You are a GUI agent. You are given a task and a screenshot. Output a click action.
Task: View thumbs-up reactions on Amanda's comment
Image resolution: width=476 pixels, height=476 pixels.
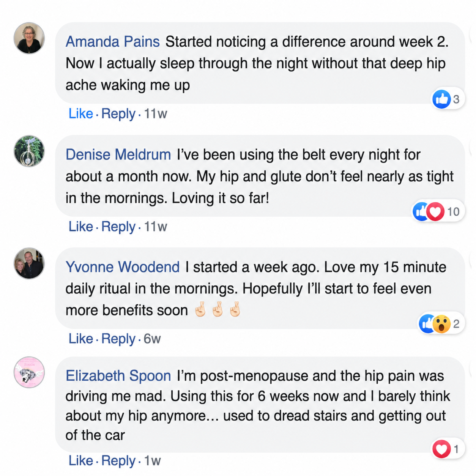(x=441, y=99)
